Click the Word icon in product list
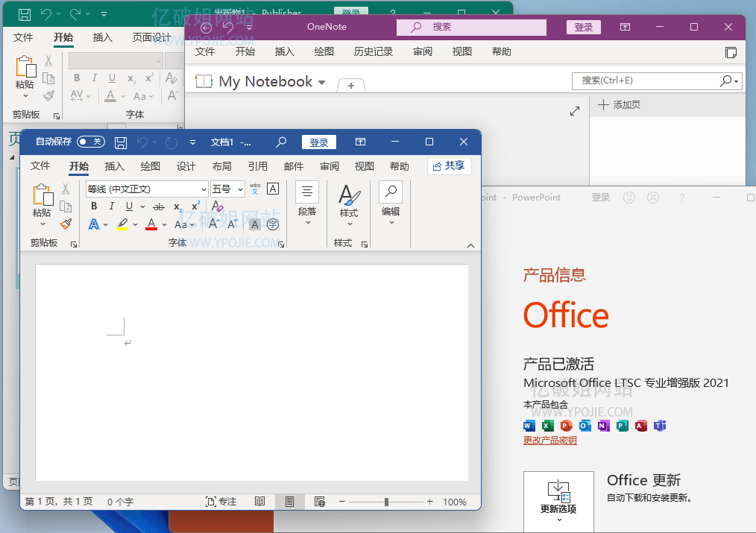 pyautogui.click(x=529, y=426)
